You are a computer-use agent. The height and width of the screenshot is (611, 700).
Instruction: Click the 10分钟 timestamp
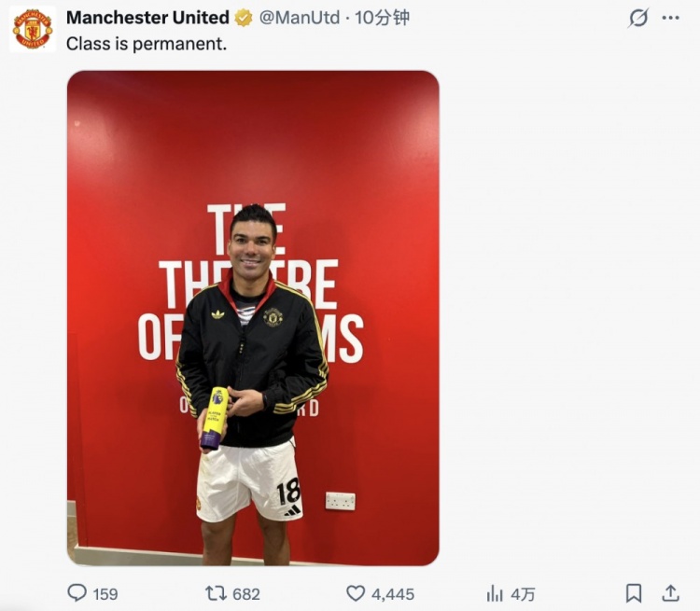point(382,18)
